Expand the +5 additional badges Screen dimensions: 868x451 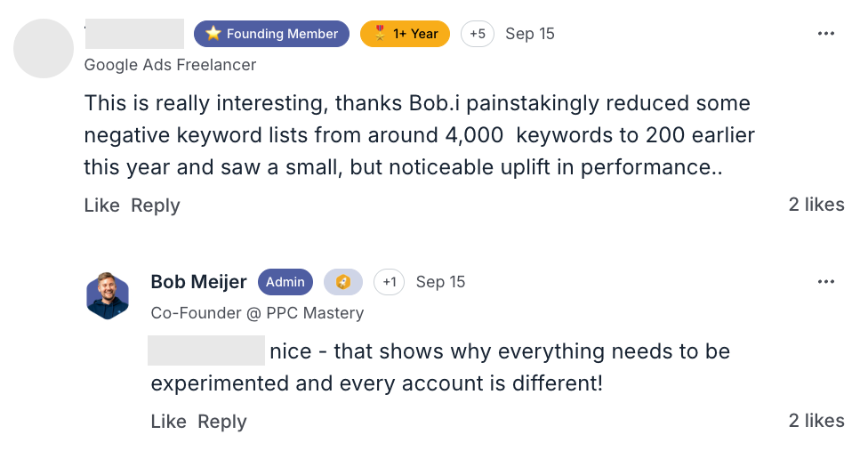[478, 34]
